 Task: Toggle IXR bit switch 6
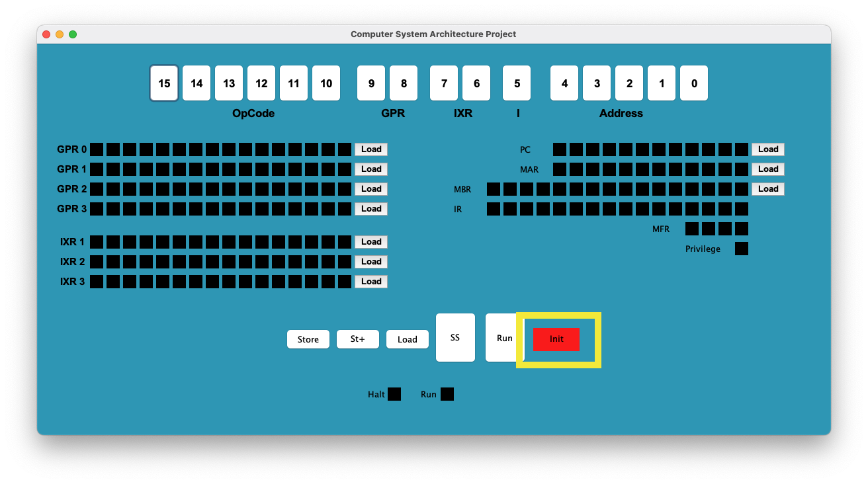tap(476, 83)
